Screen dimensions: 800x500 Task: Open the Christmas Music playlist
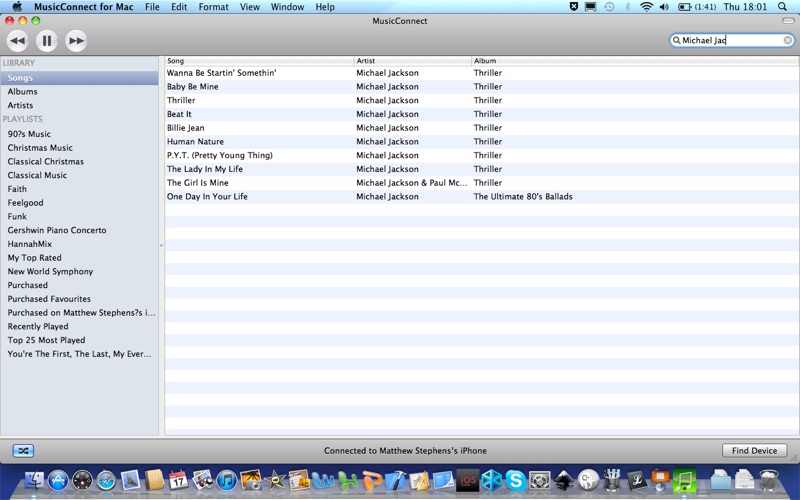click(x=79, y=147)
